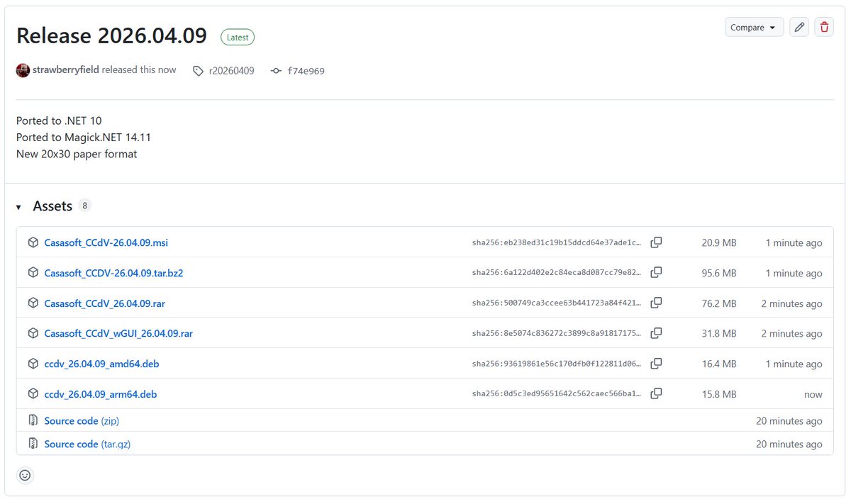Click the 16.4 MB size value
This screenshot has height=504, width=851.
point(719,364)
